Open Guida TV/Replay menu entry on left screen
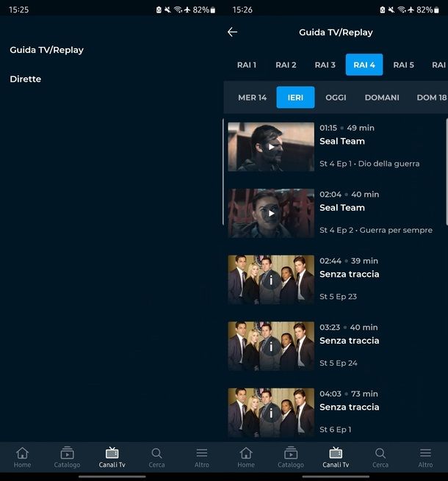 [x=47, y=50]
